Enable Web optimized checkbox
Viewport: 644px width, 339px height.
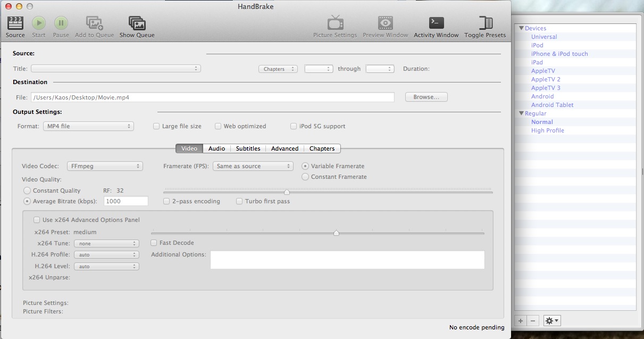218,126
